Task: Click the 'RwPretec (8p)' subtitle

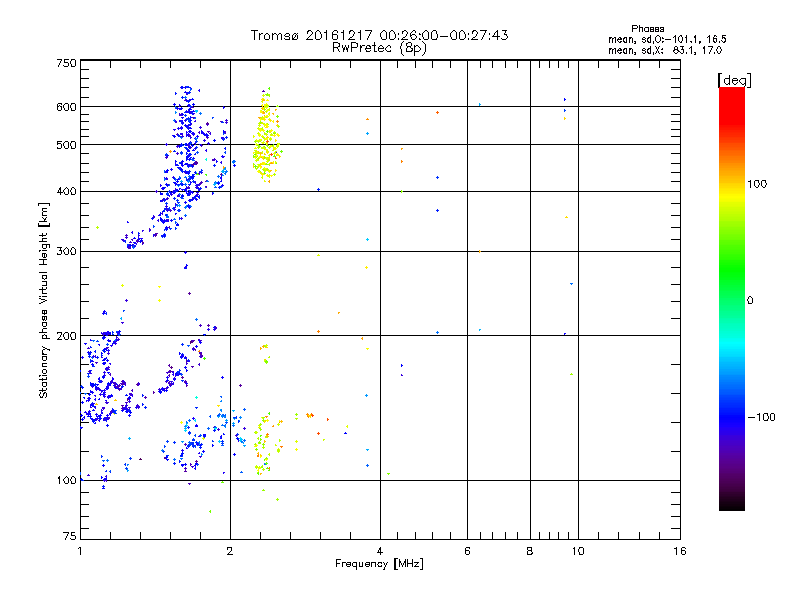Action: pyautogui.click(x=379, y=48)
